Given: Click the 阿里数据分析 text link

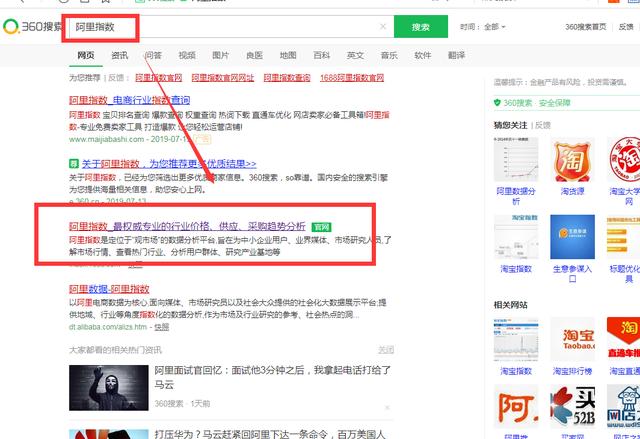Looking at the screenshot, I should (x=516, y=196).
